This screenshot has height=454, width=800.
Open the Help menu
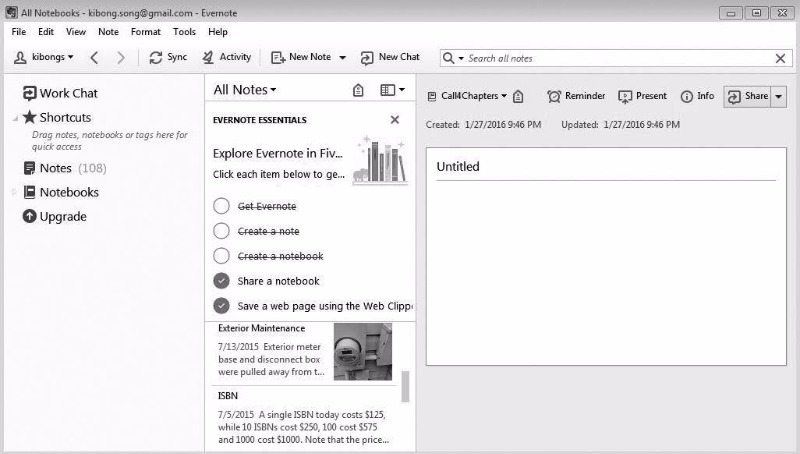[218, 32]
